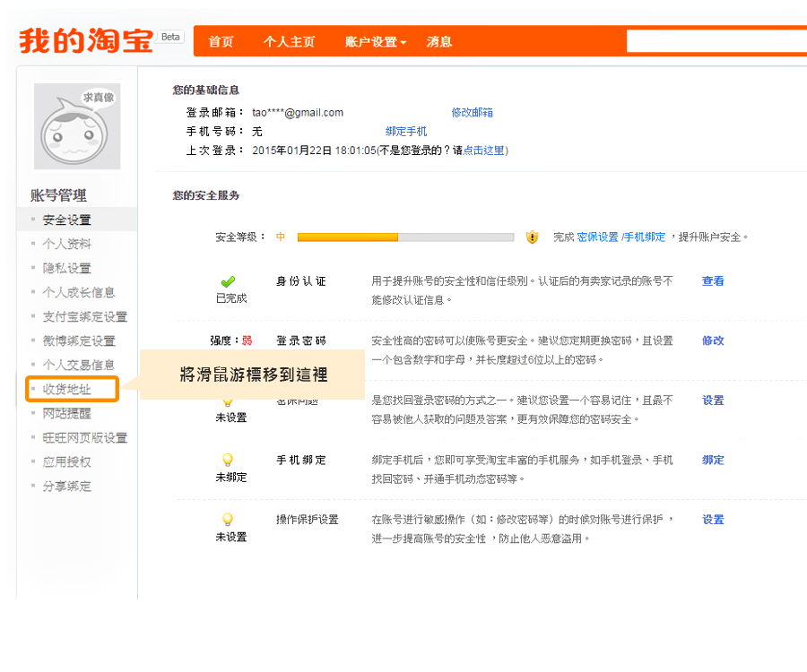The image size is (807, 672).
Task: Click 查看 for 身份认证
Action: pos(713,281)
